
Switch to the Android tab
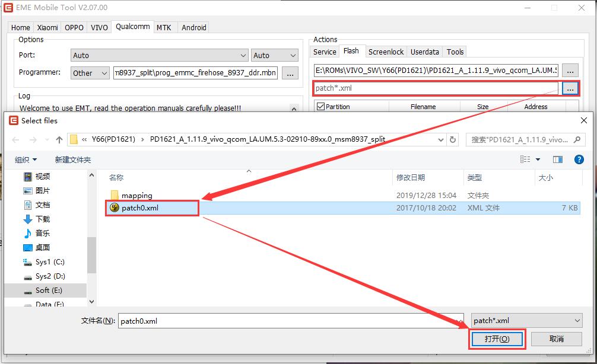coord(194,27)
